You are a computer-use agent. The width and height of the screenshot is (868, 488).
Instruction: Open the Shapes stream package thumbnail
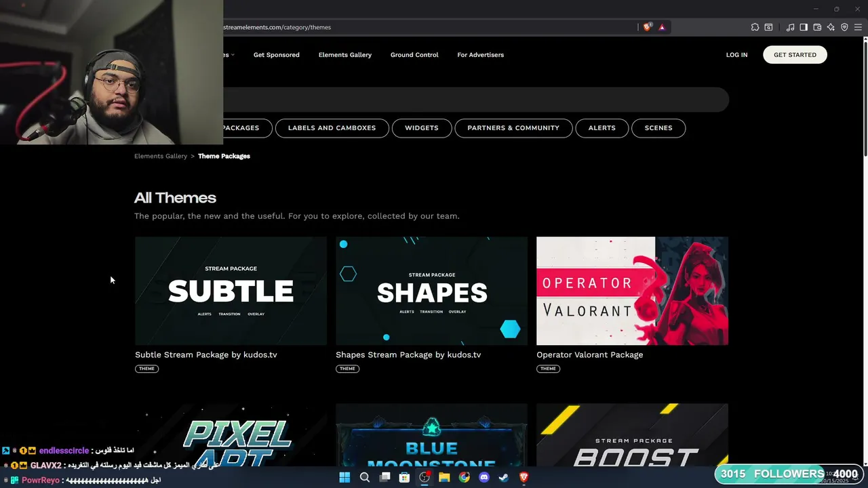click(431, 291)
